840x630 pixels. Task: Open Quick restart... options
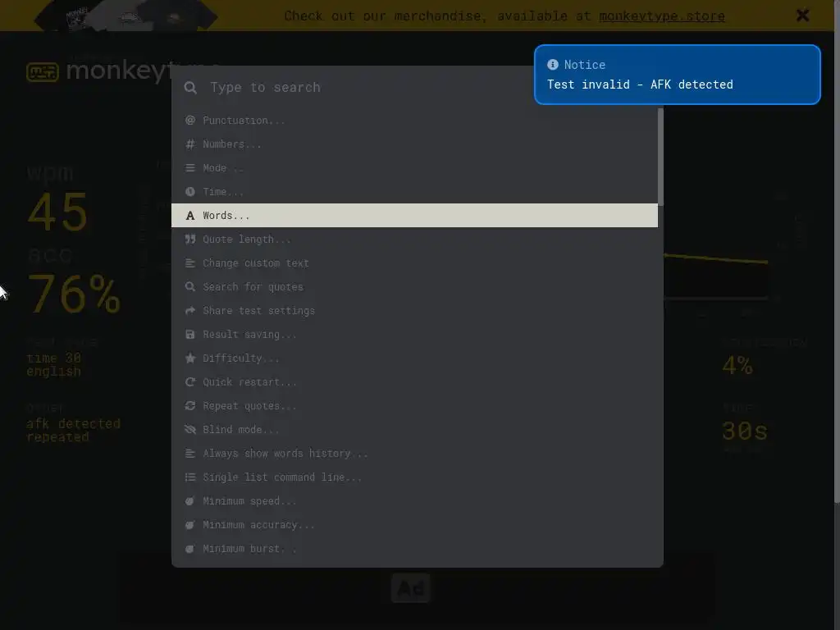[414, 382]
